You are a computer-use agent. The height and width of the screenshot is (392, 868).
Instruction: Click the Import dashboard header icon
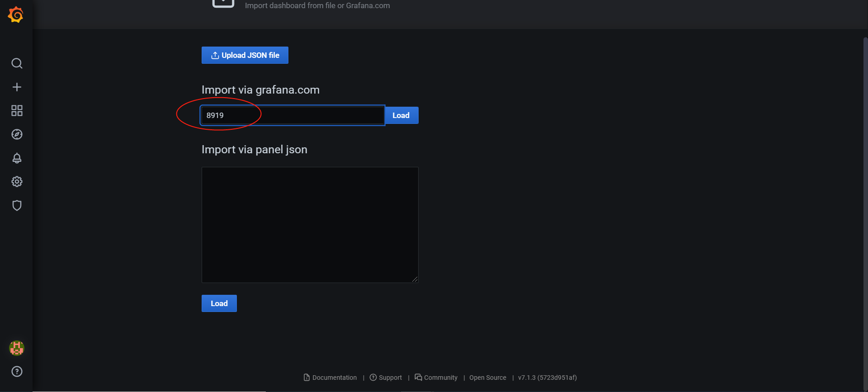[223, 4]
